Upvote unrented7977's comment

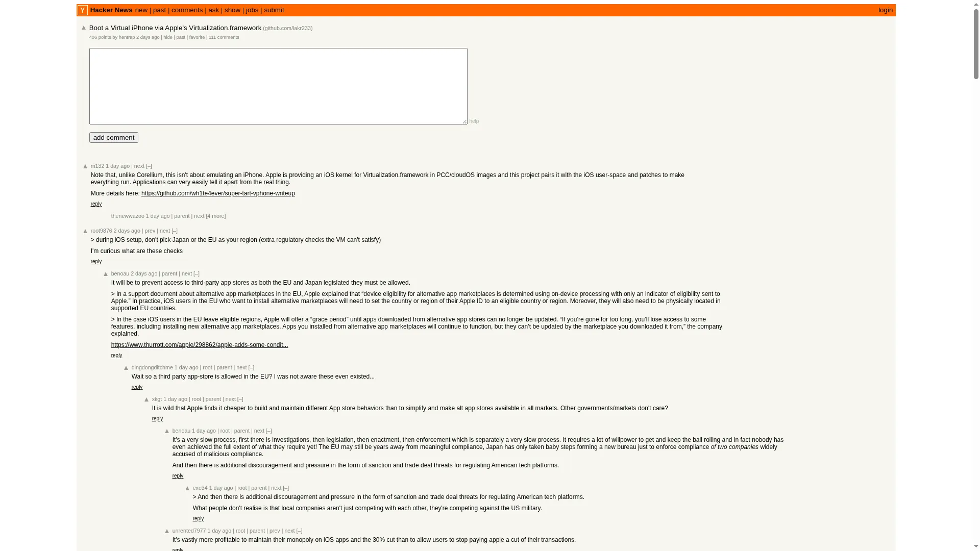click(167, 531)
